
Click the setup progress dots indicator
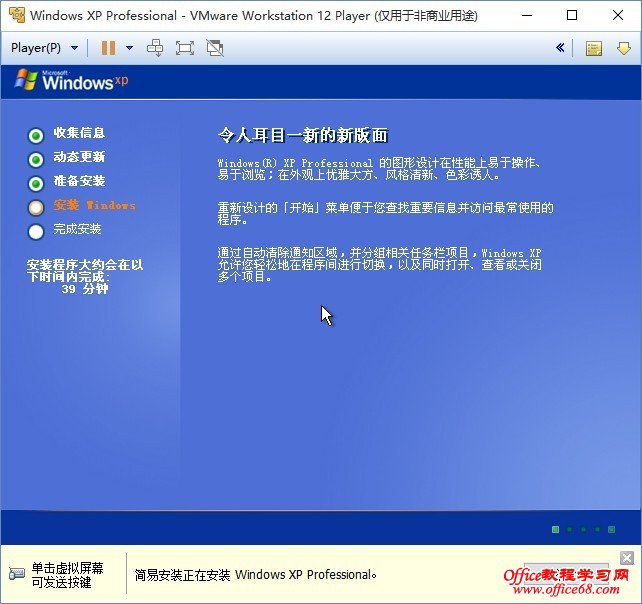coord(583,529)
